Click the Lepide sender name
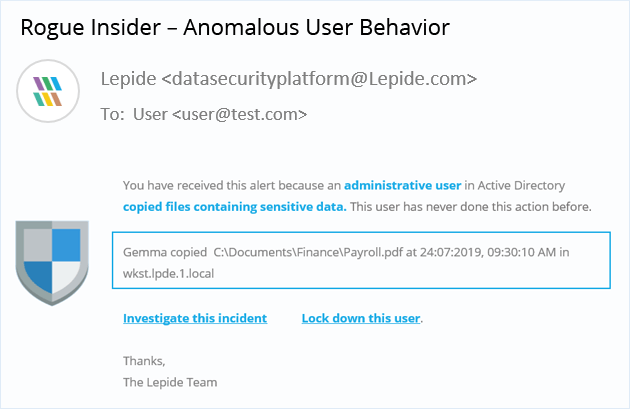The width and height of the screenshot is (630, 409). click(128, 79)
